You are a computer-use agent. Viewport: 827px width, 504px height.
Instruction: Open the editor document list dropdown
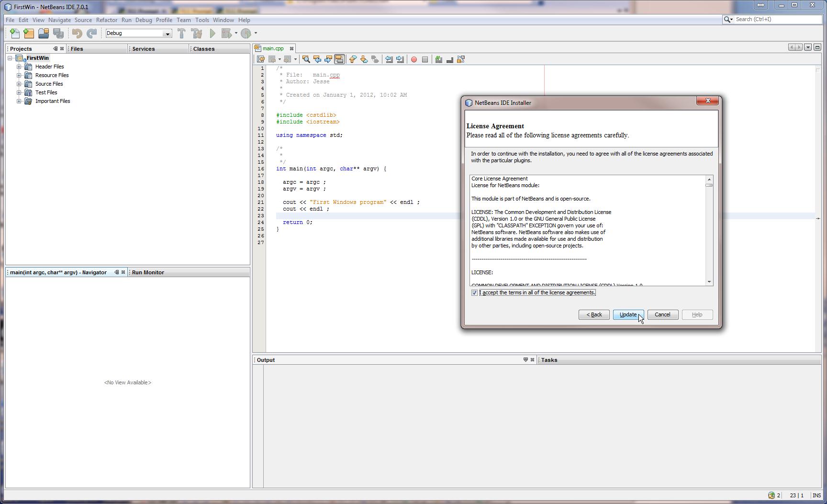click(x=808, y=47)
